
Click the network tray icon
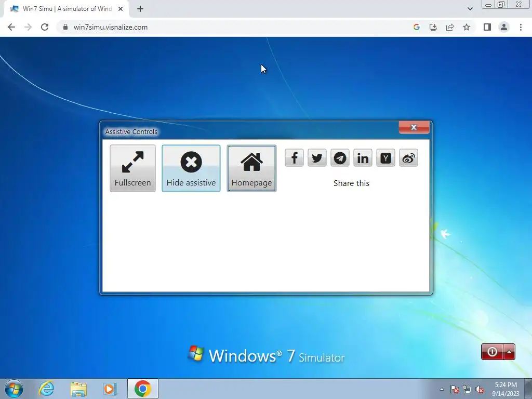467,390
